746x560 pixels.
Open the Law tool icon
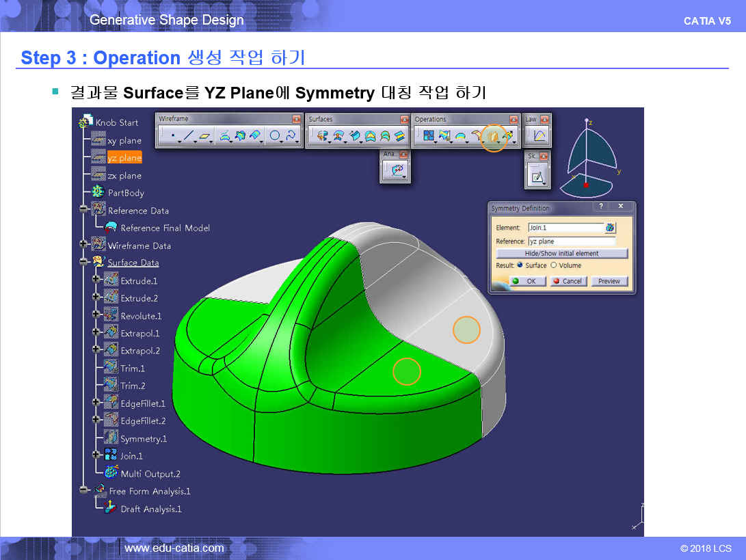539,136
